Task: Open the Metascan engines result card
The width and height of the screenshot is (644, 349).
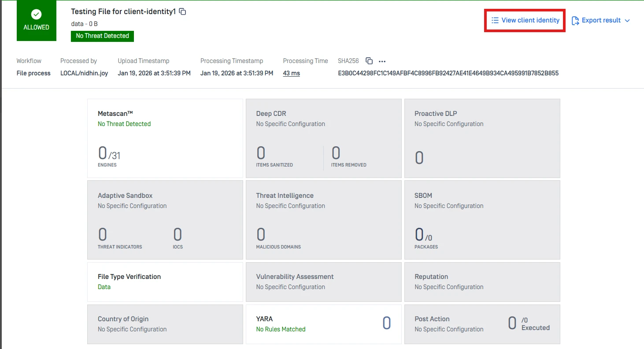Action: click(165, 138)
